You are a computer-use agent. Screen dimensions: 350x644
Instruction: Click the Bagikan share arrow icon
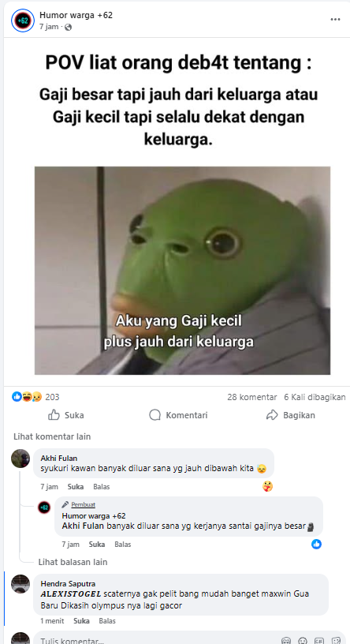[x=272, y=415]
